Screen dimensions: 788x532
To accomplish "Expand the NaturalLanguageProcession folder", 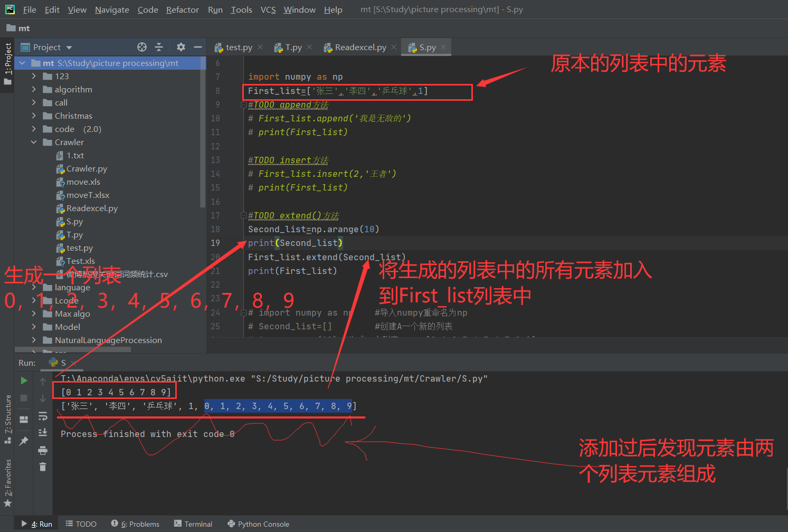I will coord(34,340).
